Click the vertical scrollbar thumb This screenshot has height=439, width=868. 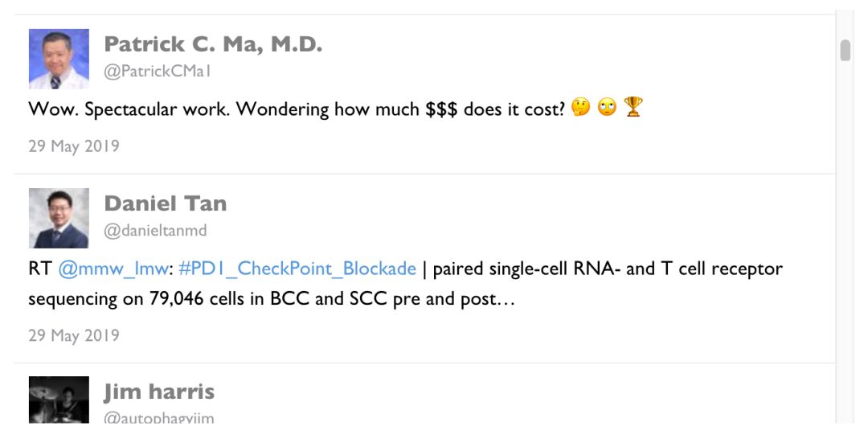(845, 50)
